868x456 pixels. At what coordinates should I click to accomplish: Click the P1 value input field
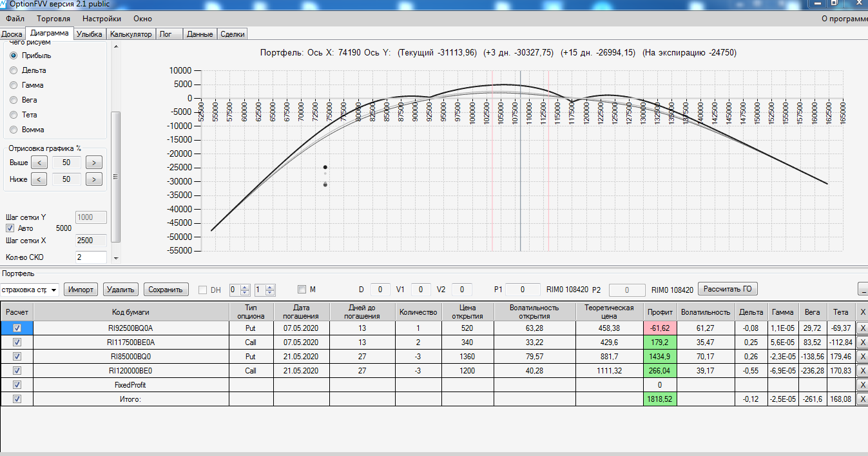pyautogui.click(x=523, y=290)
